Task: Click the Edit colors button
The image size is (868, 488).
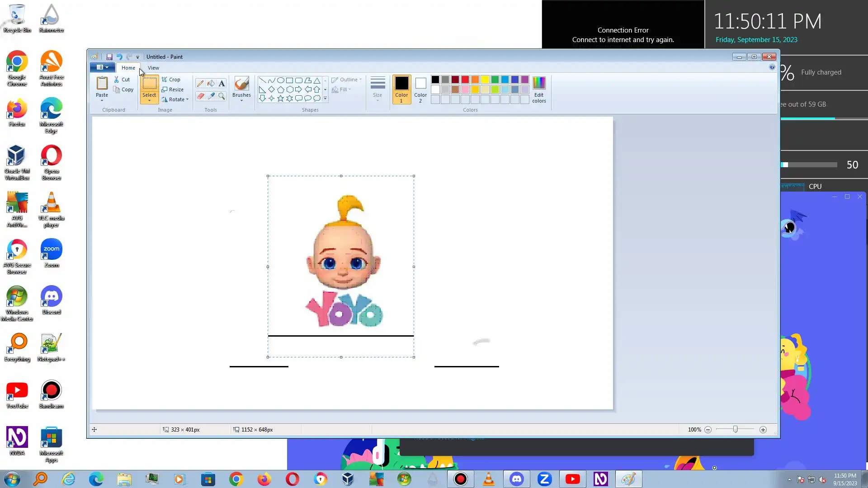Action: (539, 89)
